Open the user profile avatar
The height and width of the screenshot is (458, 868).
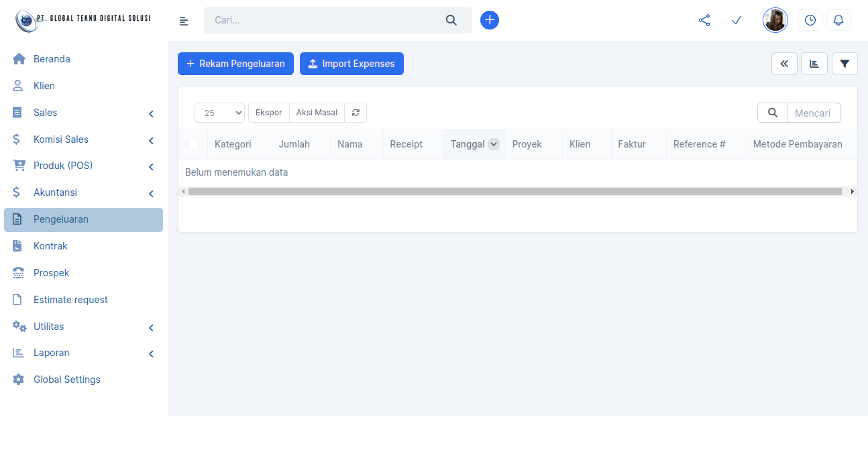click(775, 20)
